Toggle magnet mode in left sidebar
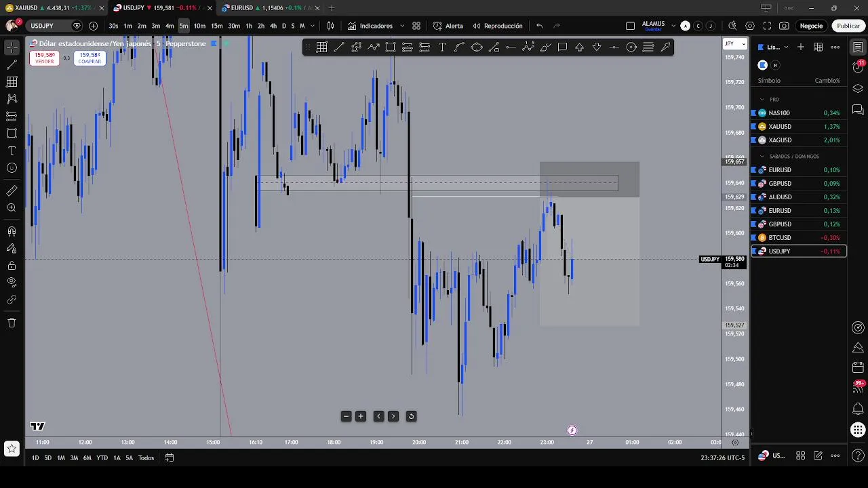This screenshot has width=868, height=488. point(12,232)
